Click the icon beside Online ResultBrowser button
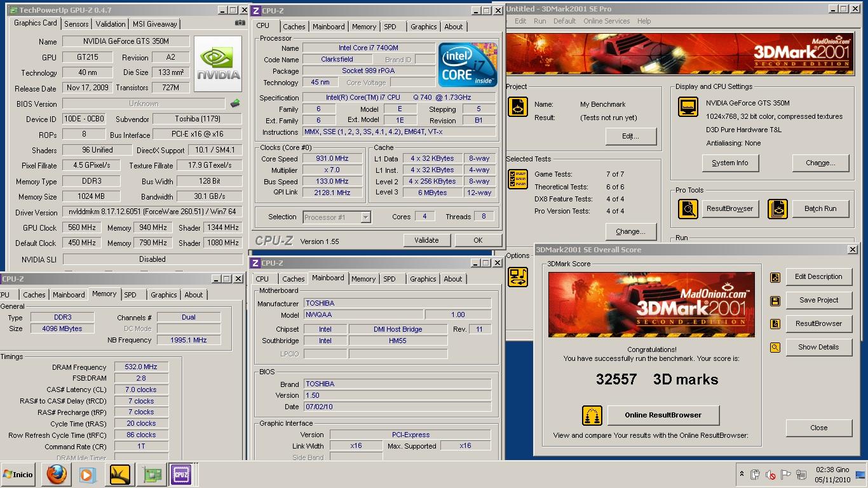 592,416
